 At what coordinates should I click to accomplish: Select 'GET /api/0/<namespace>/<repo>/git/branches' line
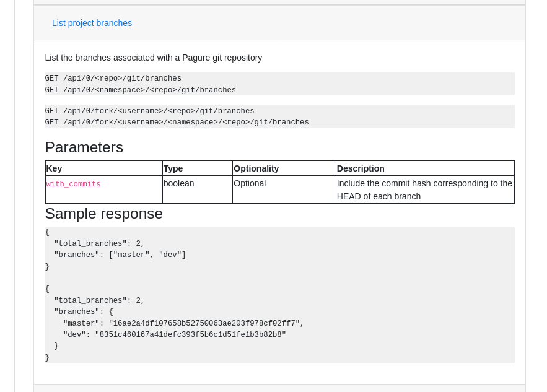pos(140,90)
